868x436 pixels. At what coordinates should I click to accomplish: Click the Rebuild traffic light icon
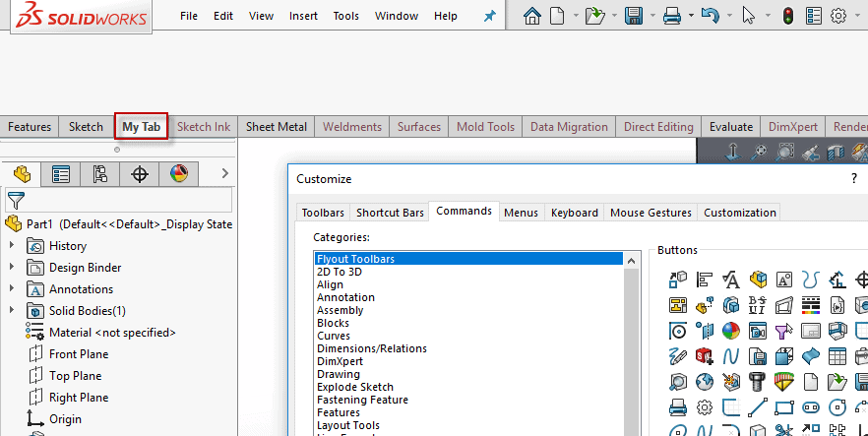point(787,16)
